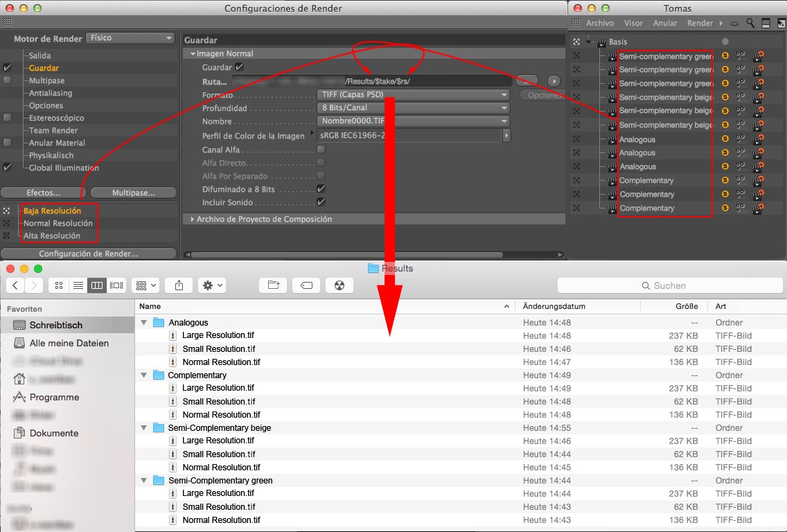Open the Formato TIFF dropdown
Screen dimensions: 787x532
point(413,95)
